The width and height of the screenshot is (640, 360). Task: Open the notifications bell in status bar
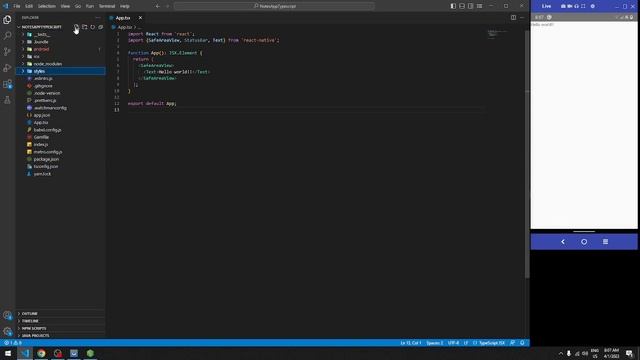(522, 343)
